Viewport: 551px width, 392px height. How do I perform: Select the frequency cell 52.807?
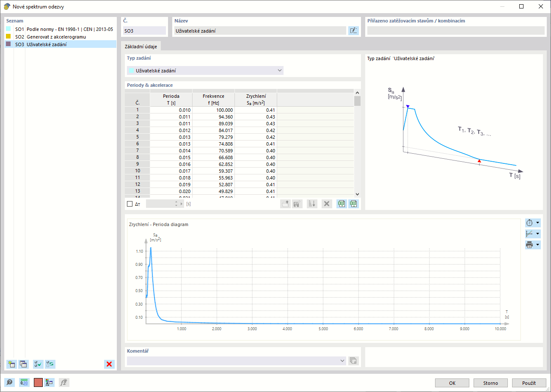pyautogui.click(x=213, y=185)
